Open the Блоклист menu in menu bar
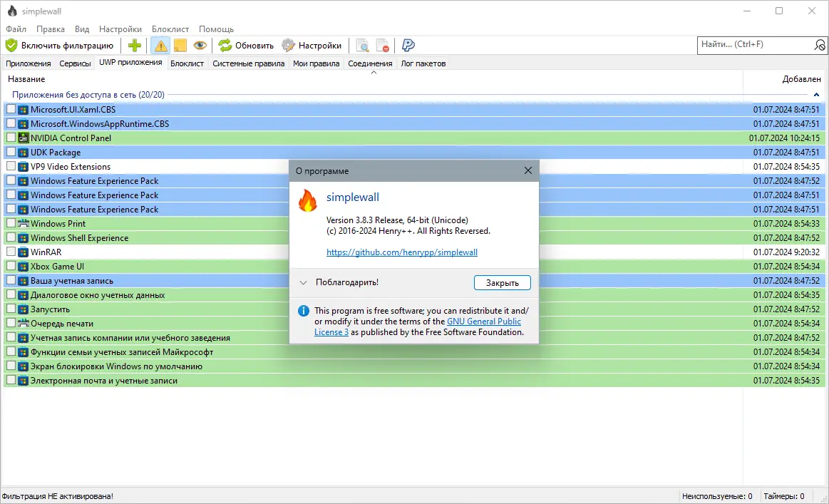Image resolution: width=829 pixels, height=504 pixels. (x=170, y=29)
